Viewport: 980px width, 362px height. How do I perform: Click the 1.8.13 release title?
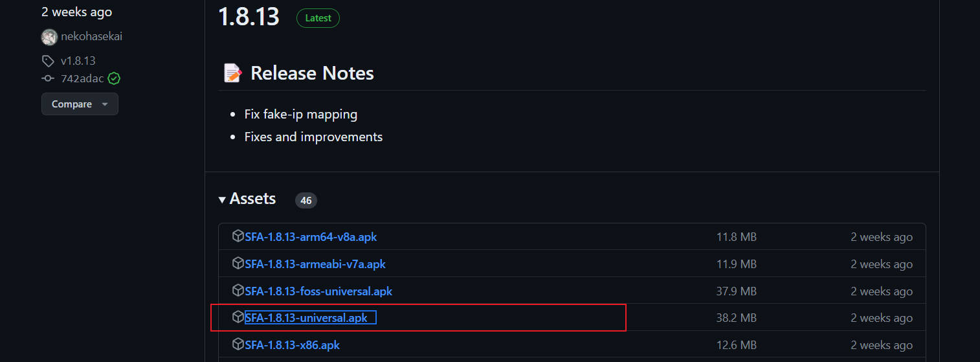tap(249, 17)
